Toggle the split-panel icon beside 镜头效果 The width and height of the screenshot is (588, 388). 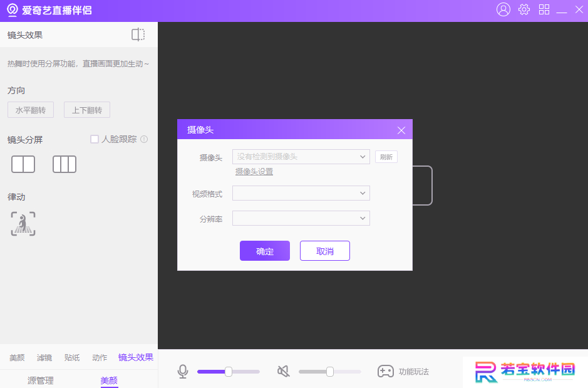(138, 34)
